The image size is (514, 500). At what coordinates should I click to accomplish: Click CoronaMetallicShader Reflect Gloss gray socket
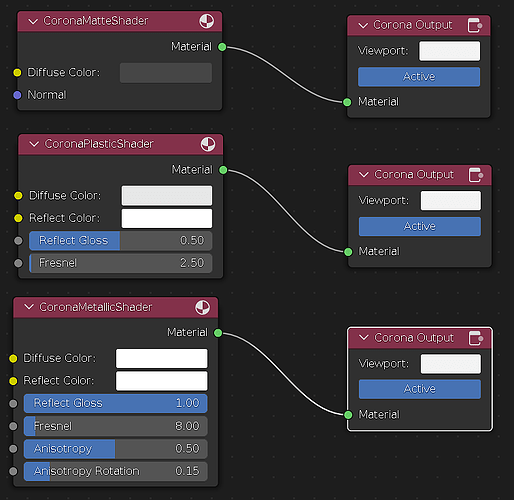point(13,404)
